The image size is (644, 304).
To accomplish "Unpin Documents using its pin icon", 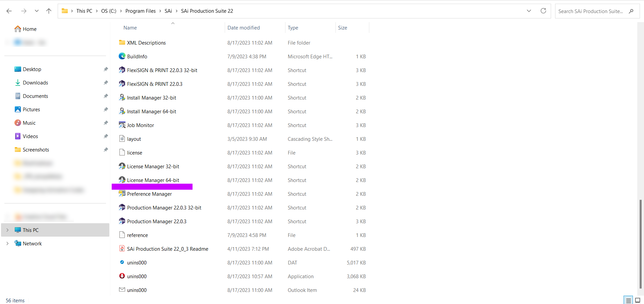I will [x=106, y=96].
